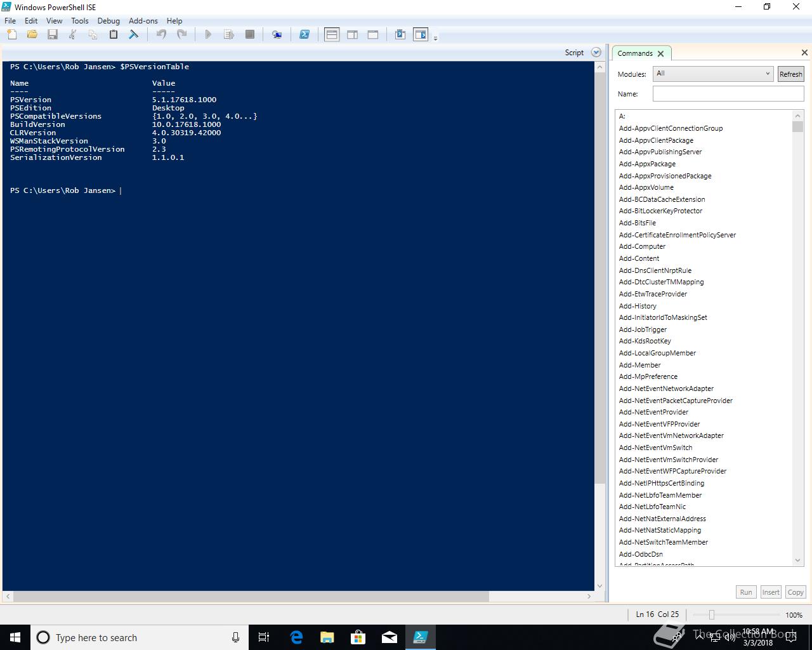The width and height of the screenshot is (812, 650).
Task: Select Add-History in command list
Action: [638, 306]
